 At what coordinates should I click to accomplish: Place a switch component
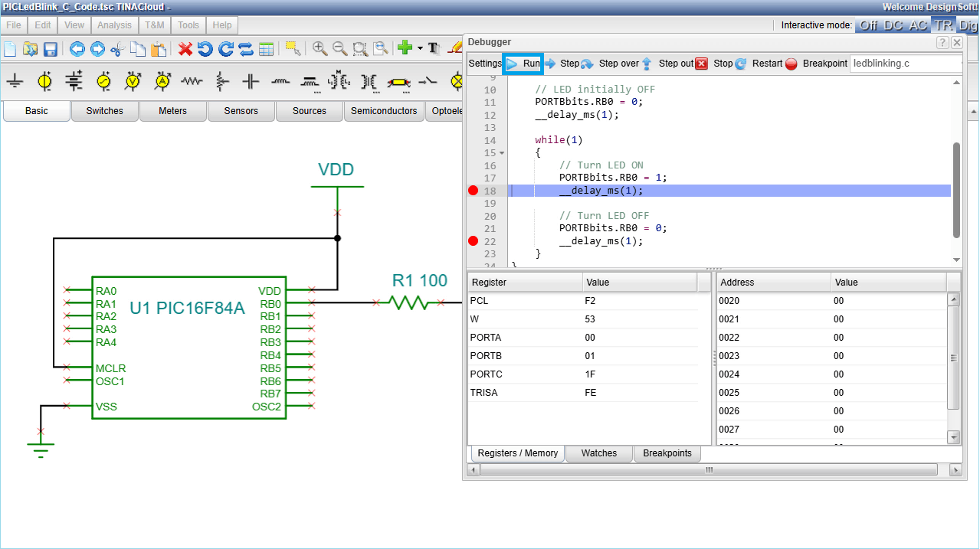pyautogui.click(x=428, y=80)
